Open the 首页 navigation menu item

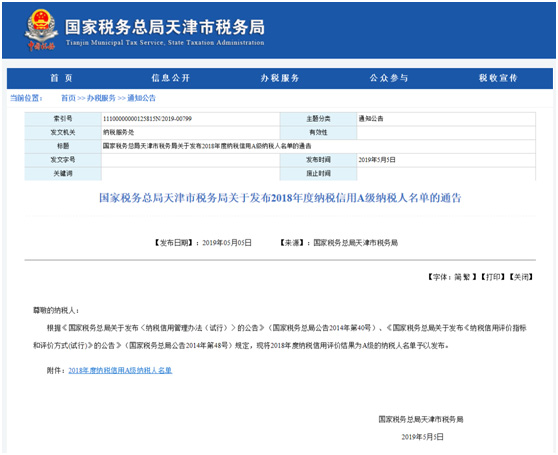pyautogui.click(x=61, y=78)
